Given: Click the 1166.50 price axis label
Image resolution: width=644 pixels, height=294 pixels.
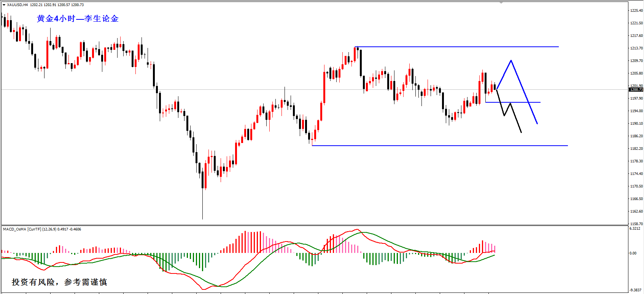Looking at the screenshot, I should [x=636, y=199].
